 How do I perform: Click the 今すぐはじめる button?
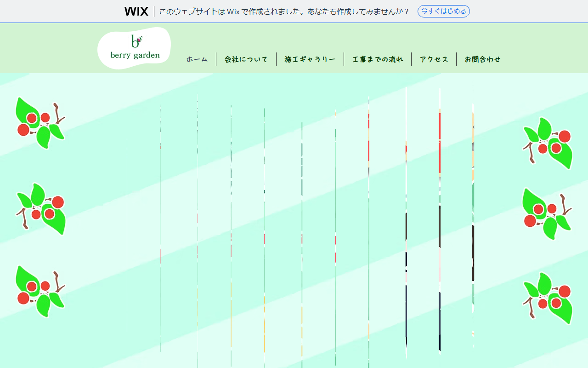click(x=443, y=11)
